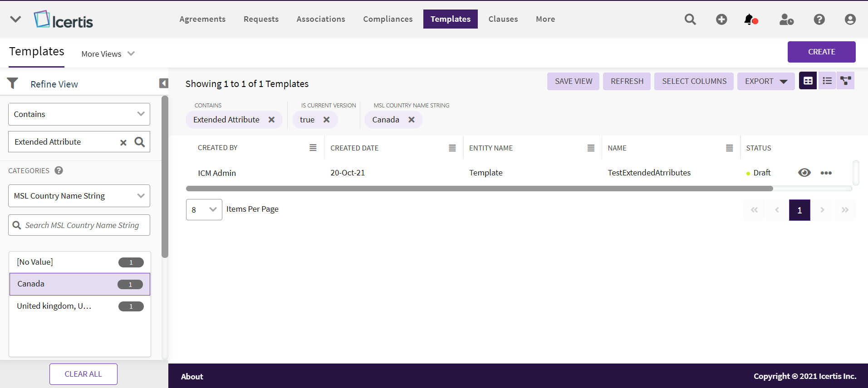The height and width of the screenshot is (388, 868).
Task: Click the CREATE button
Action: (x=821, y=52)
